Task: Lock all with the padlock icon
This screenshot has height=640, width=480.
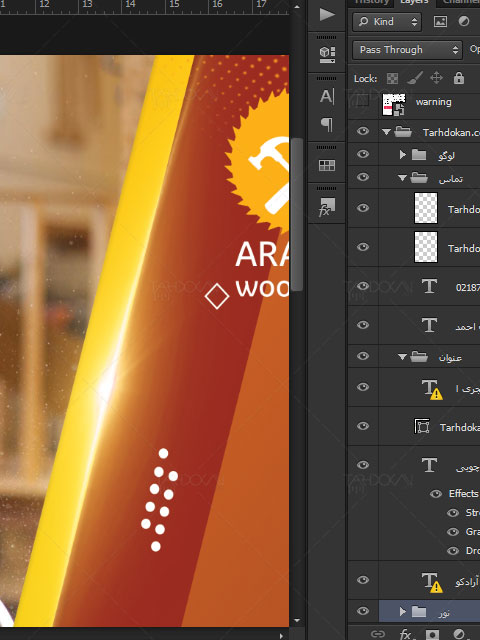Action: (459, 78)
